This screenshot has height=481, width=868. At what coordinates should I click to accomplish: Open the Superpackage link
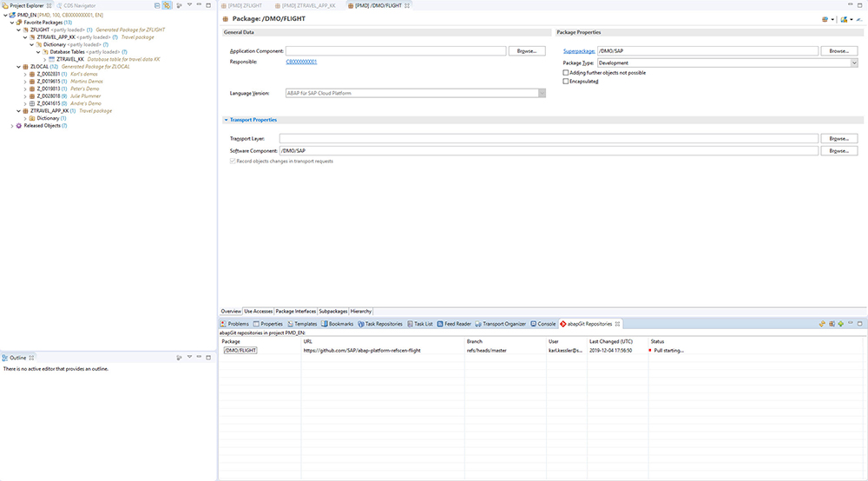(x=579, y=51)
